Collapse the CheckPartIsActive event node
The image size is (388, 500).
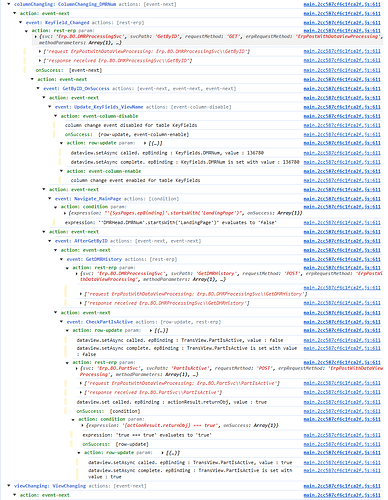(x=62, y=322)
